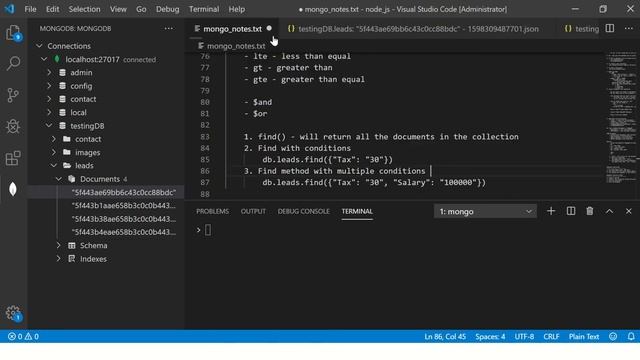Split the terminal pane
This screenshot has height=360, width=640.
pyautogui.click(x=571, y=211)
